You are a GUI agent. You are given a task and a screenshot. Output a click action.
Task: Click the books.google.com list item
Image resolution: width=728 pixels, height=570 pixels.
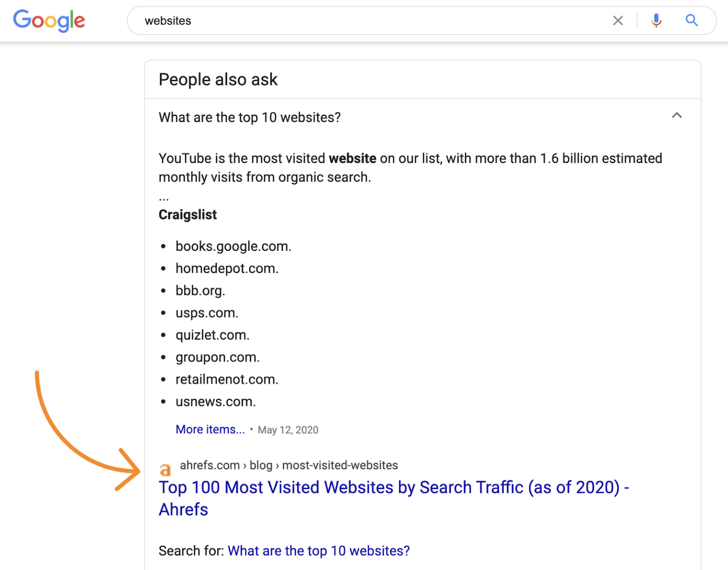233,246
